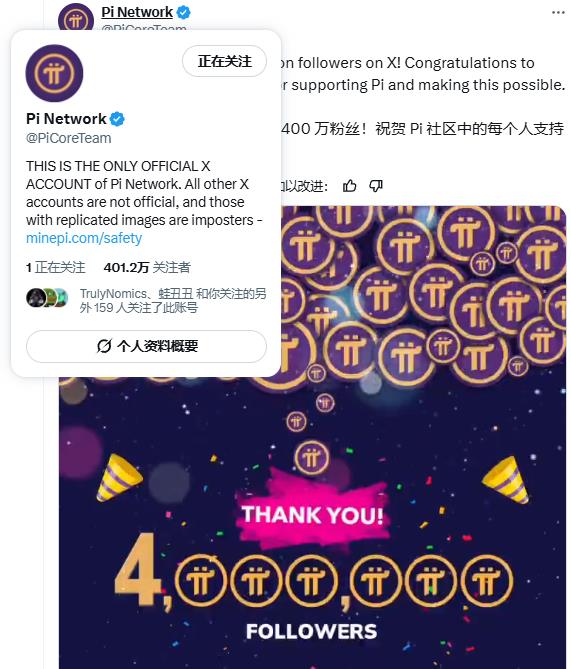This screenshot has height=669, width=571.
Task: Click the large Pi Network avatar in hover card
Action: click(54, 73)
